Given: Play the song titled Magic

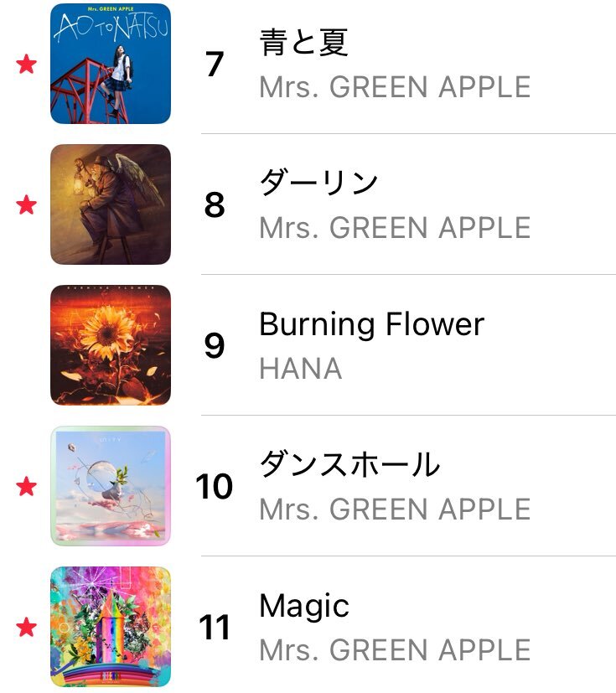Looking at the screenshot, I should pyautogui.click(x=304, y=607).
